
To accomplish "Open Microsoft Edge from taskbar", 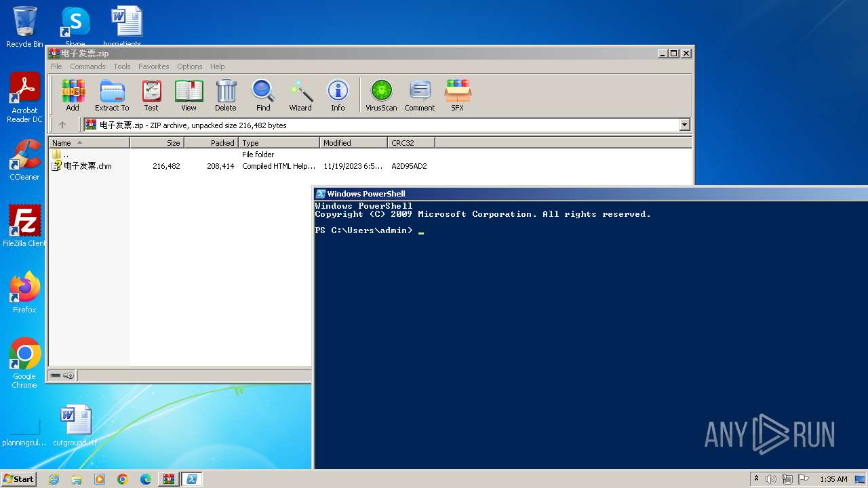I will coord(146,479).
